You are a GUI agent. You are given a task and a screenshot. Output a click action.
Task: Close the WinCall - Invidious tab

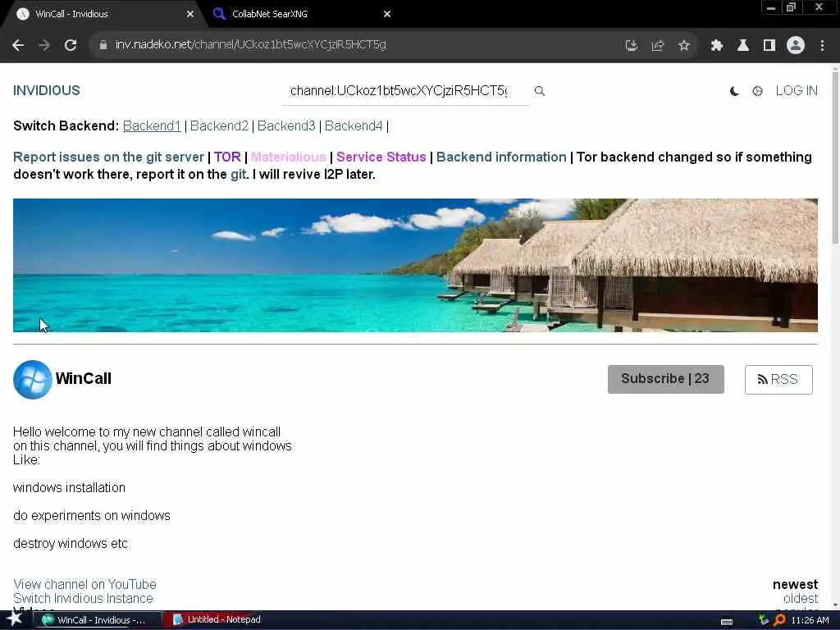tap(189, 14)
